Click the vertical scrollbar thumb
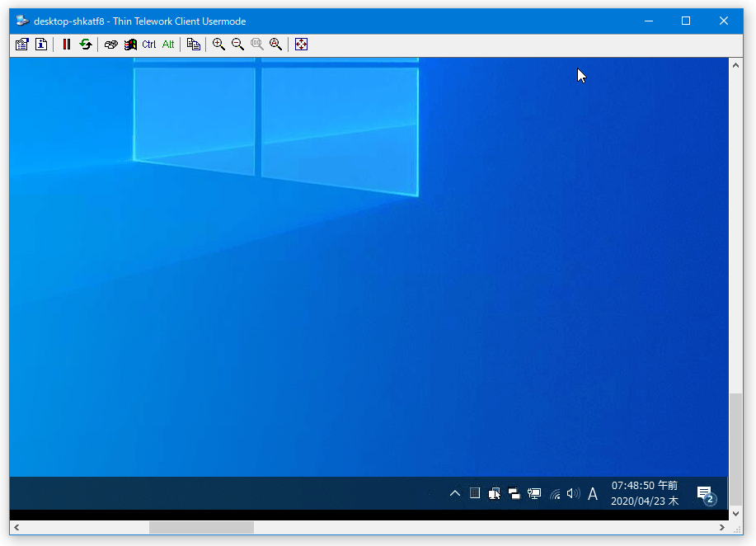 click(x=735, y=449)
